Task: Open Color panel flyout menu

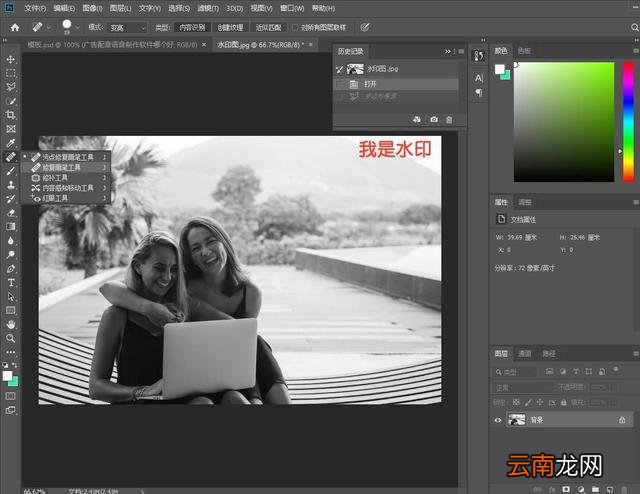Action: tap(636, 51)
